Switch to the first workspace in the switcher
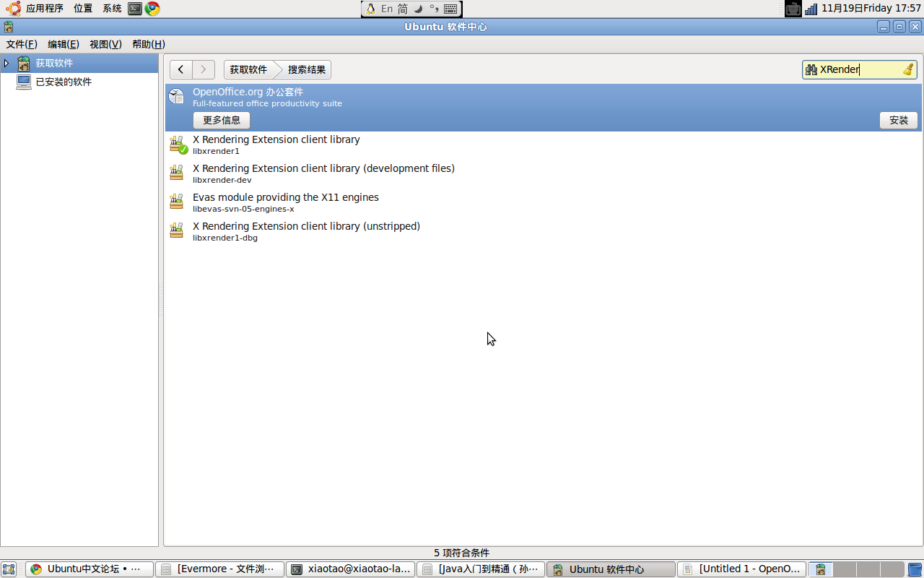924x578 pixels. [x=821, y=569]
